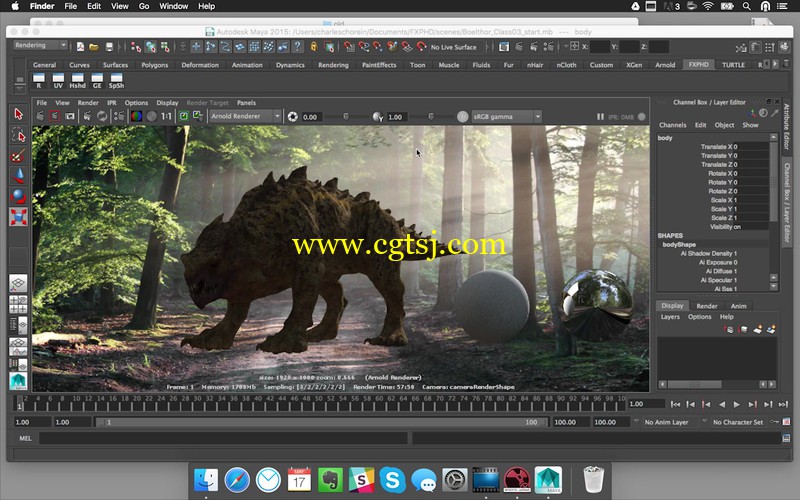Viewport: 800px width, 500px height.
Task: Click the SpSh shelf button
Action: (116, 81)
